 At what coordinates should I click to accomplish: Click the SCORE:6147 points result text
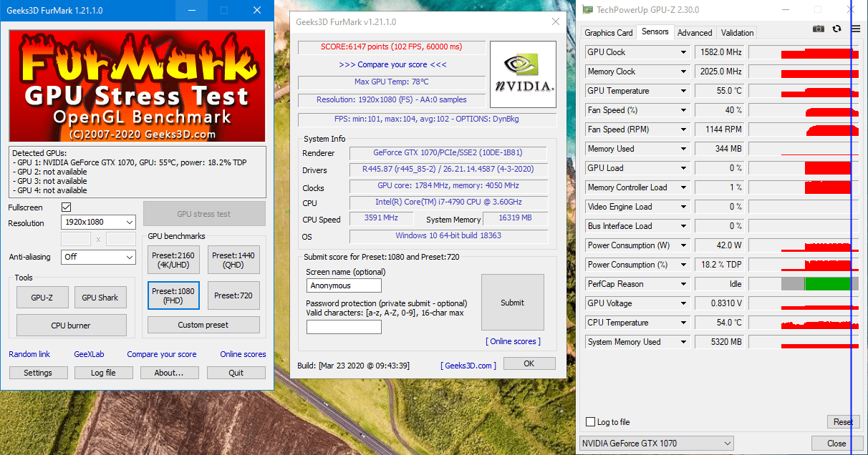coord(392,47)
